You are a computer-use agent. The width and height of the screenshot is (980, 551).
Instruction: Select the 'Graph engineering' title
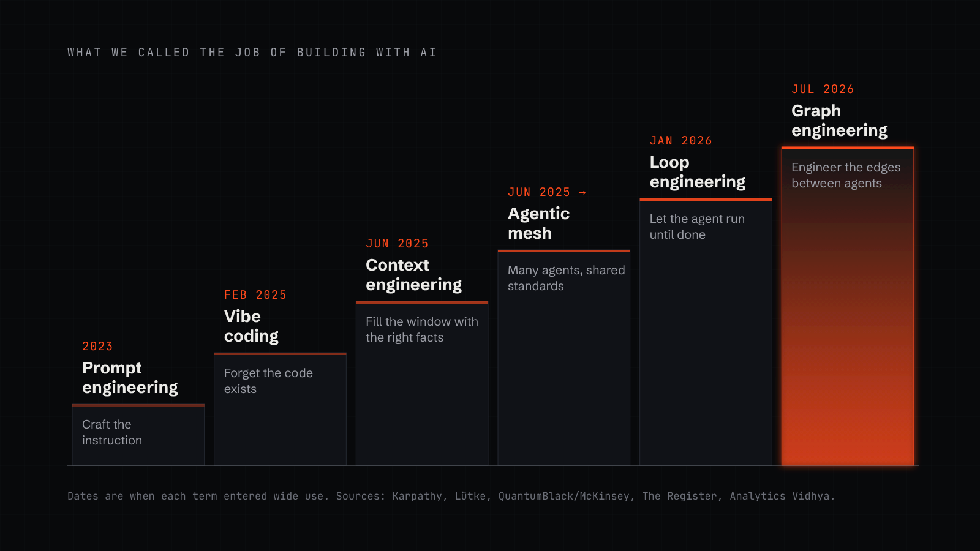[839, 121]
